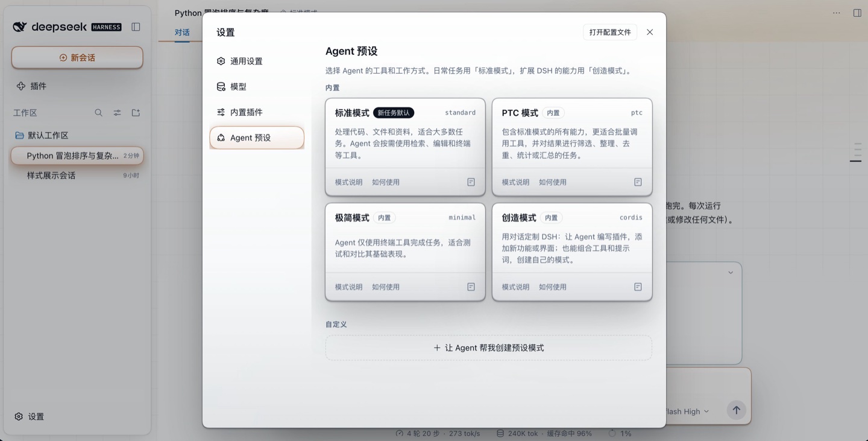Screen dimensions: 868x441
Task: Start a 新会话
Action: [77, 58]
